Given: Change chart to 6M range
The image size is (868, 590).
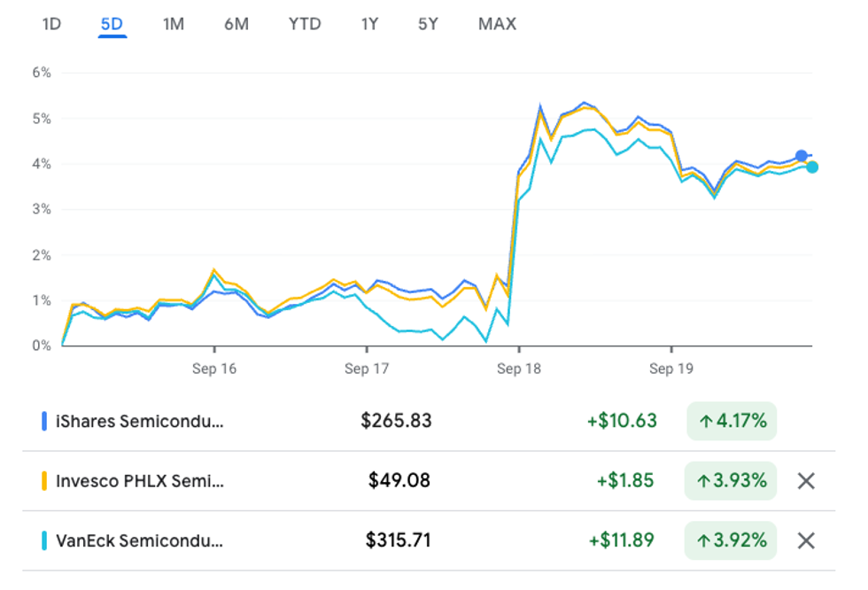Looking at the screenshot, I should tap(236, 24).
